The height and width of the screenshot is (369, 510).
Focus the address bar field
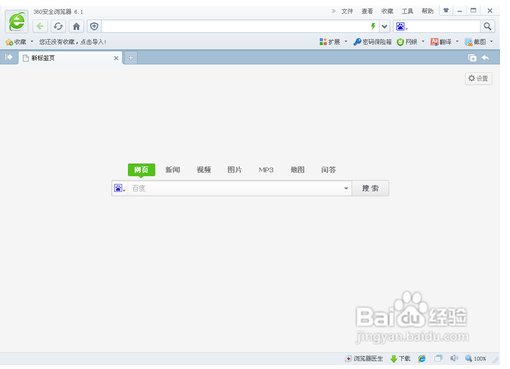235,26
